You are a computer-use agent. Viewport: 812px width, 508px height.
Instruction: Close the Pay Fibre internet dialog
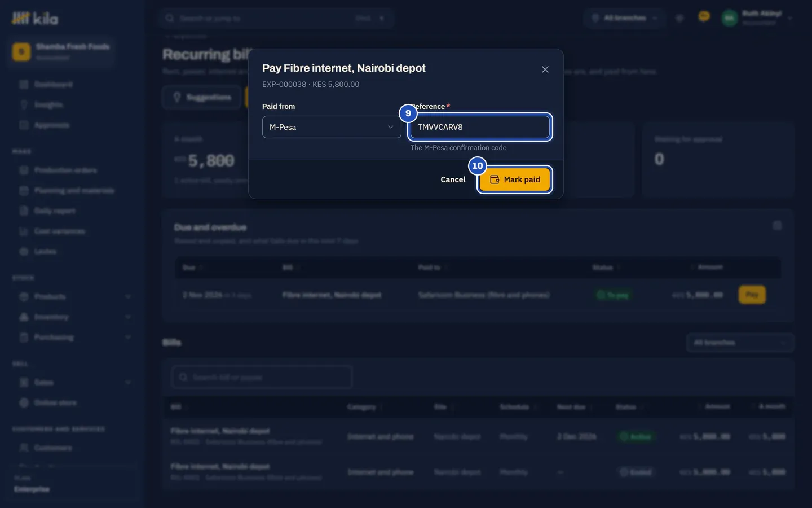coord(545,69)
